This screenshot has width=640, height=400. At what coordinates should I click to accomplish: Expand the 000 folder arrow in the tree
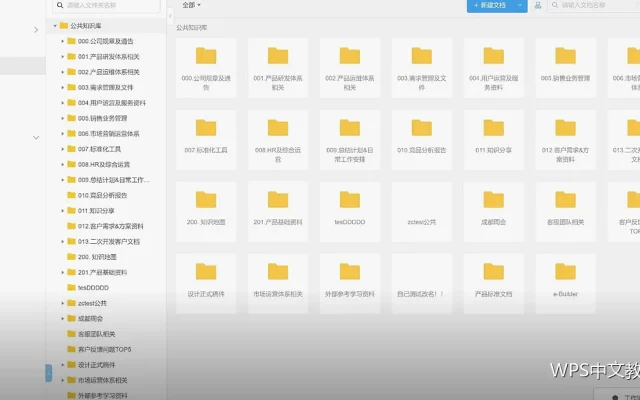click(x=62, y=41)
